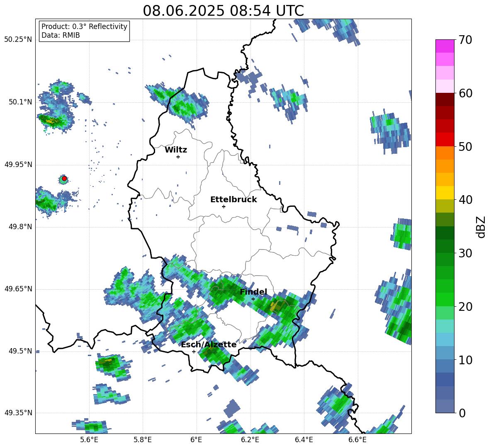Click the 20 colorbar tick label
The height and width of the screenshot is (448, 491).
pos(465,307)
